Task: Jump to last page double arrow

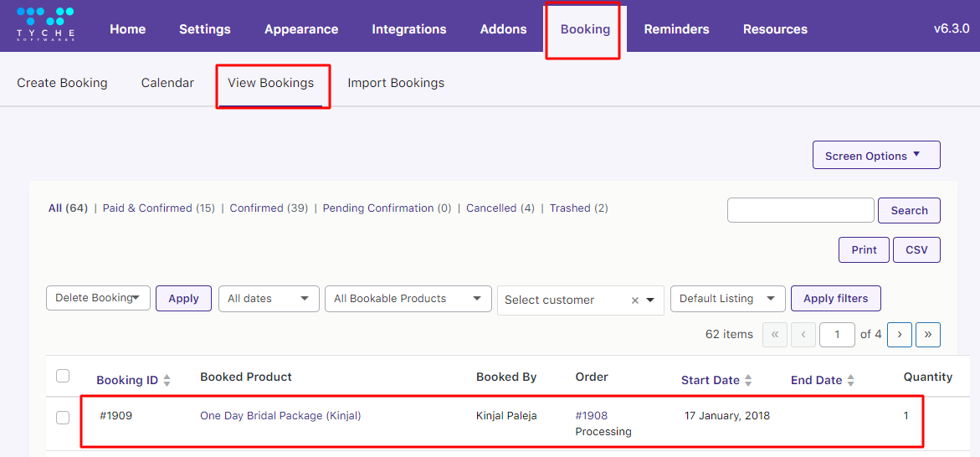Action: click(x=928, y=335)
